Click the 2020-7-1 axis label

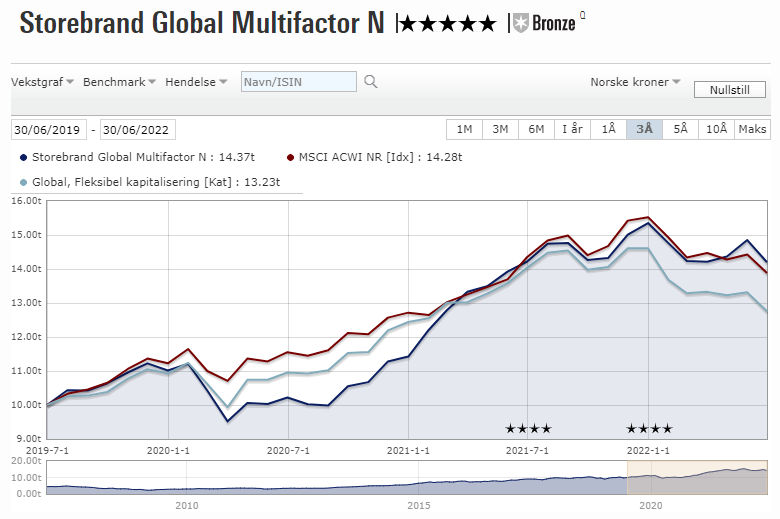point(288,451)
